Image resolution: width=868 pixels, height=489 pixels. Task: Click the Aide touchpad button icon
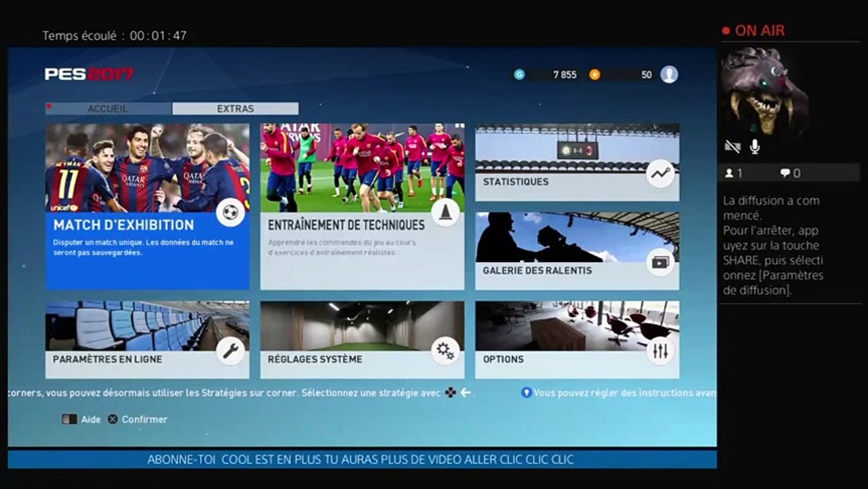pos(69,419)
